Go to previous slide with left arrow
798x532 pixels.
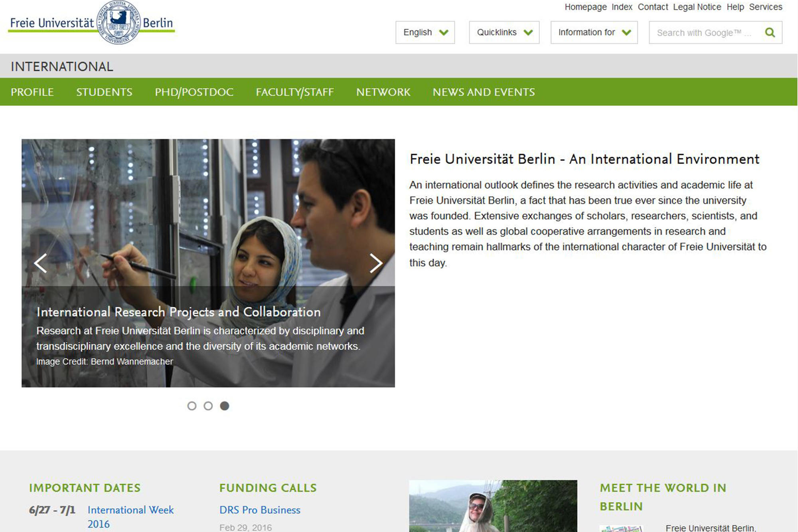coord(40,263)
